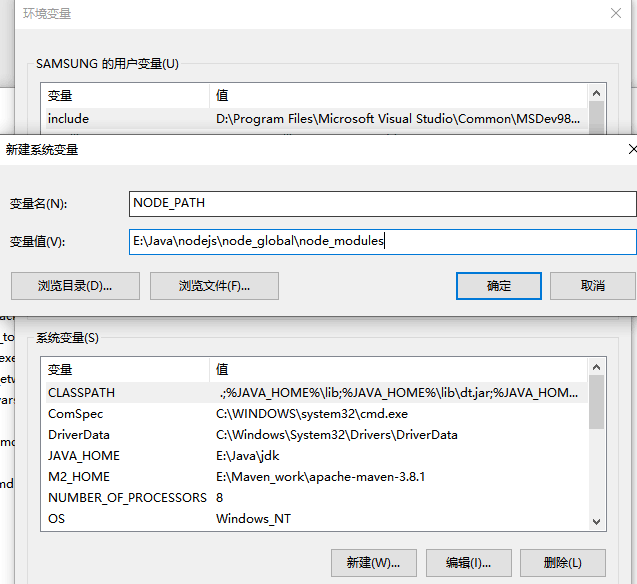Click the Windows_NT value cell

coord(253,519)
